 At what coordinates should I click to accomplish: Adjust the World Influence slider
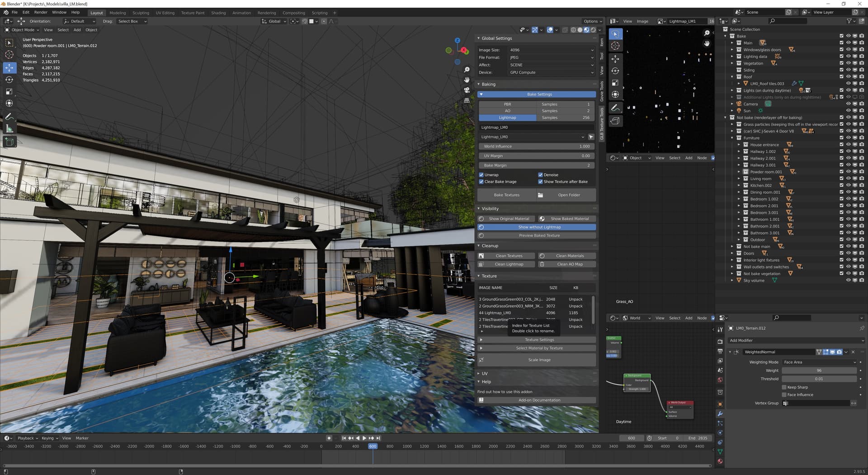(537, 146)
